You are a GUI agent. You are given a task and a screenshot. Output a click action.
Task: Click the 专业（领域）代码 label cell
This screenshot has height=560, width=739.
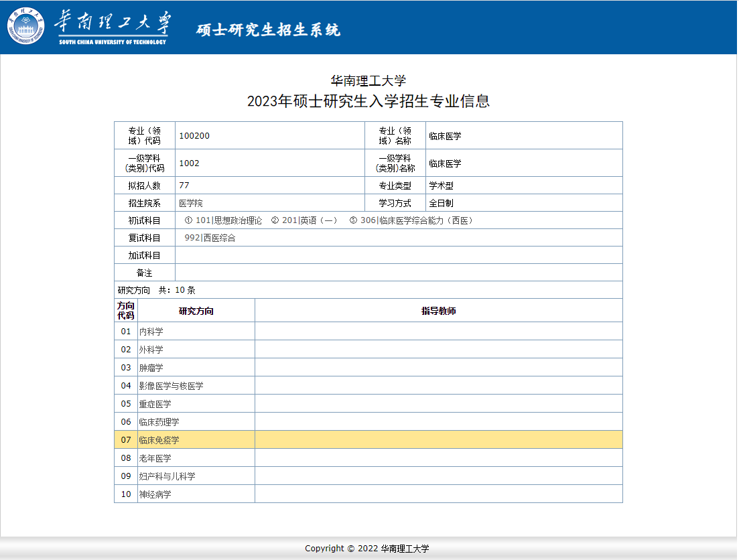[145, 136]
